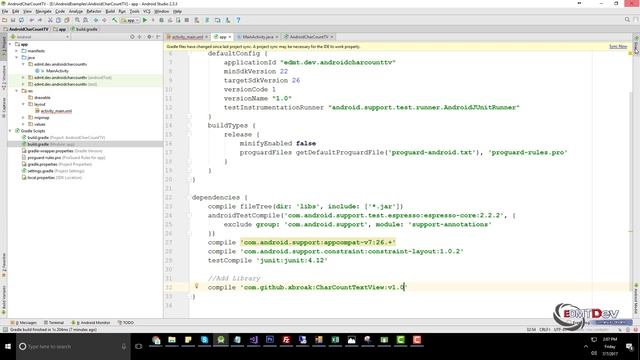
Task: Select gradle-wrapper.properties in the project tree
Action: pos(50,151)
